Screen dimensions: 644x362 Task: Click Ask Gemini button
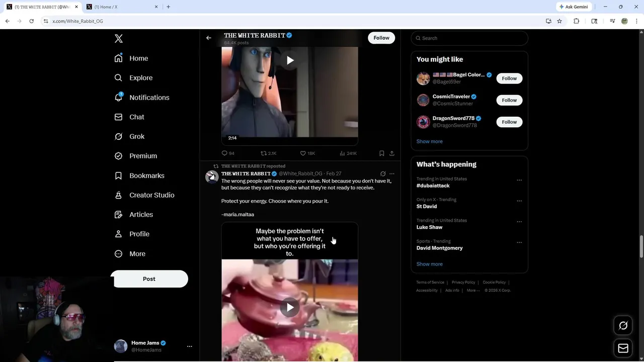(x=574, y=7)
